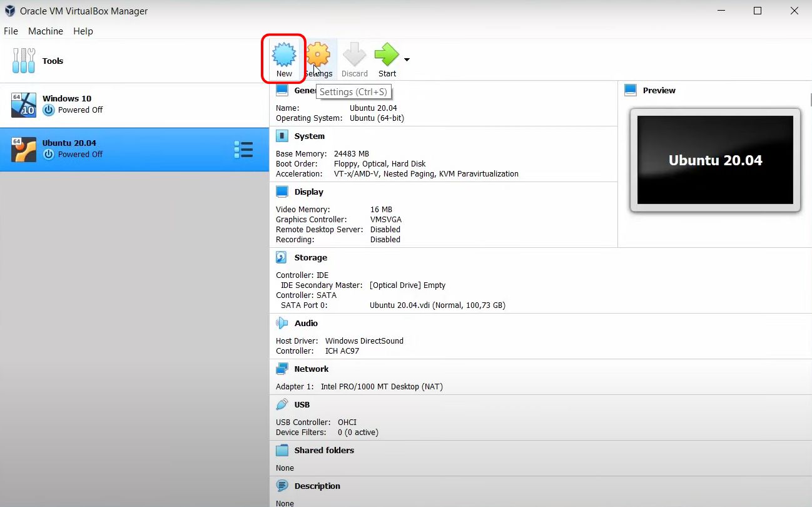This screenshot has height=507, width=812.
Task: Open the VM list menu for Ubuntu 20.04
Action: pos(243,149)
